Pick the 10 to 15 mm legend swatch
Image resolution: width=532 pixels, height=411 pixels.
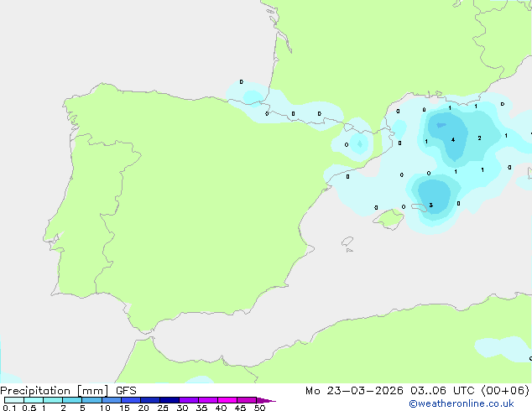point(111,400)
